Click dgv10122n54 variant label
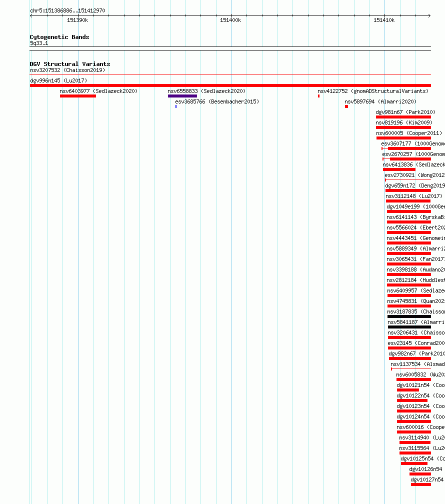 tap(421, 396)
